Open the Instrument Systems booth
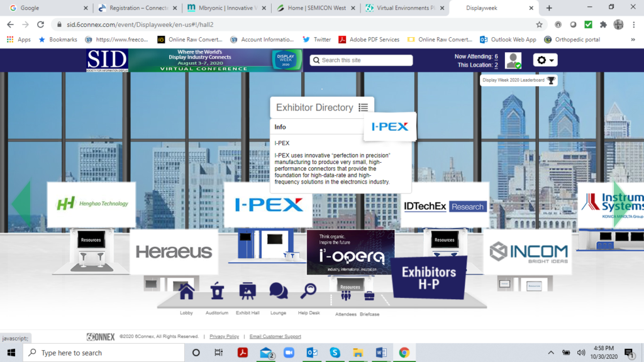Image resolution: width=644 pixels, height=362 pixels. (x=611, y=204)
